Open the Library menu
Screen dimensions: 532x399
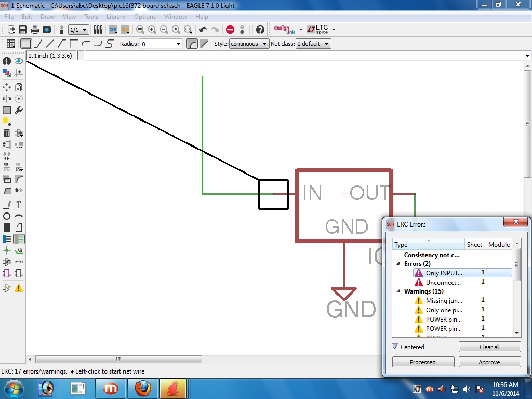point(116,16)
